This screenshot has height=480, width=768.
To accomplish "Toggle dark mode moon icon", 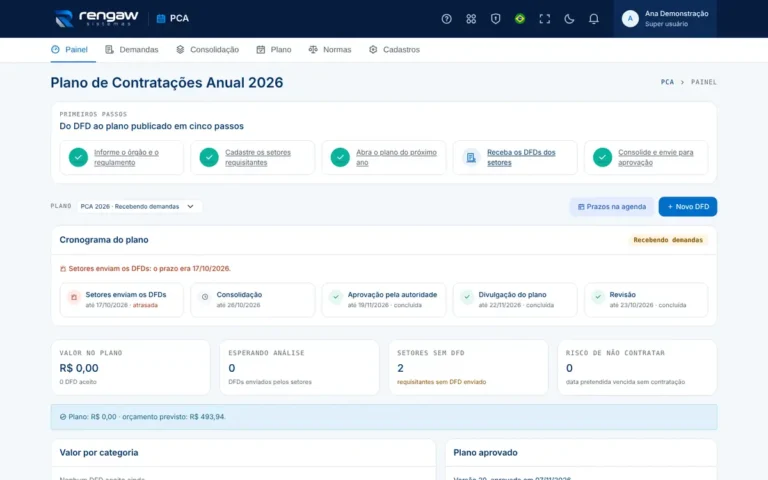I will click(569, 19).
